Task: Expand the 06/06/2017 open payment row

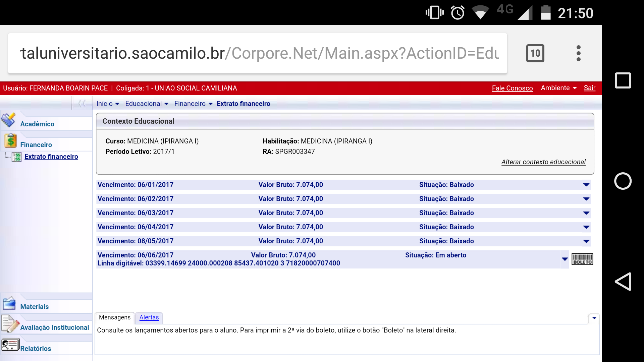Action: (x=565, y=259)
